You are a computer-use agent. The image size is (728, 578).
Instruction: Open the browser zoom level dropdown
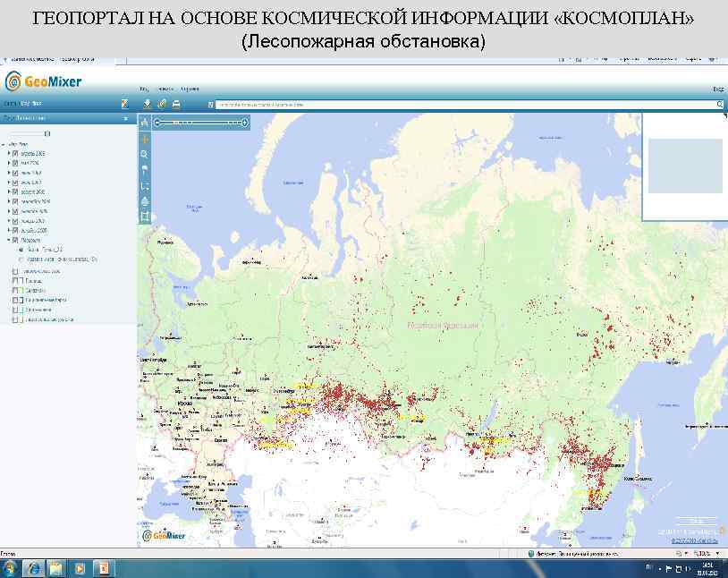[x=718, y=553]
